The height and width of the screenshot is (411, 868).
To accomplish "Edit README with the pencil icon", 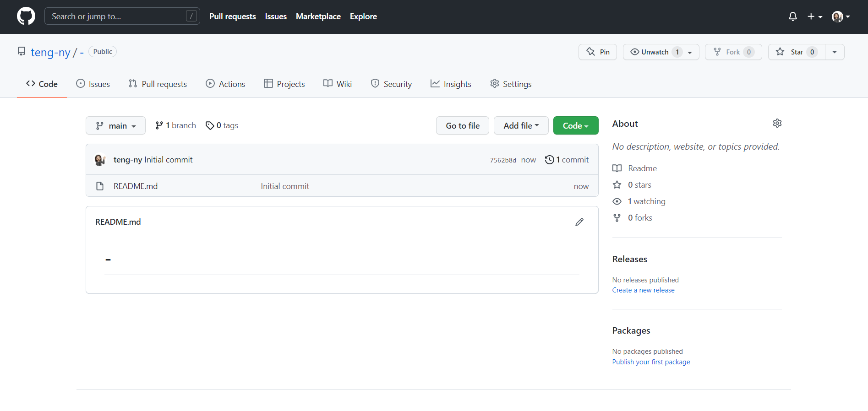I will pyautogui.click(x=579, y=222).
